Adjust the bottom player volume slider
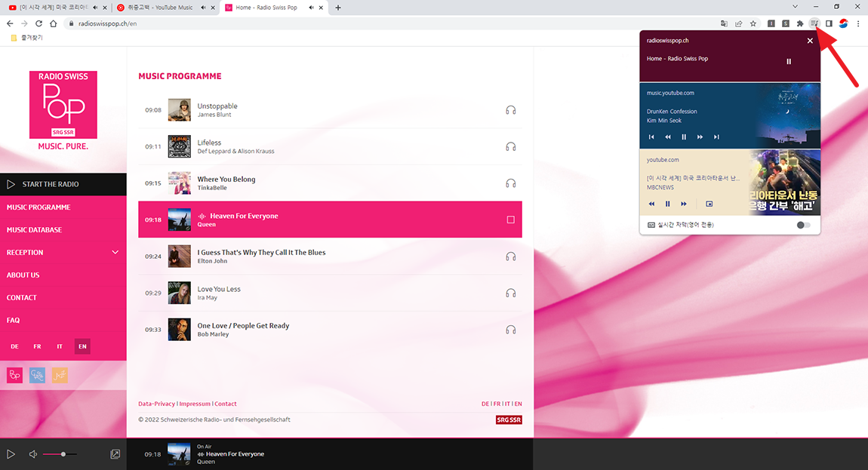The image size is (868, 470). [60, 454]
